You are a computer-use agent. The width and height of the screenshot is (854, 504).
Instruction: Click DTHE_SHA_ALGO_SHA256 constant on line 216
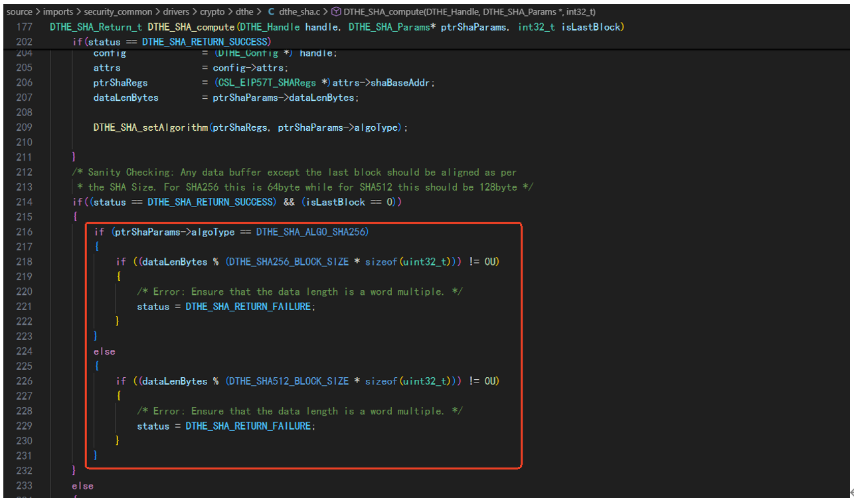point(311,232)
